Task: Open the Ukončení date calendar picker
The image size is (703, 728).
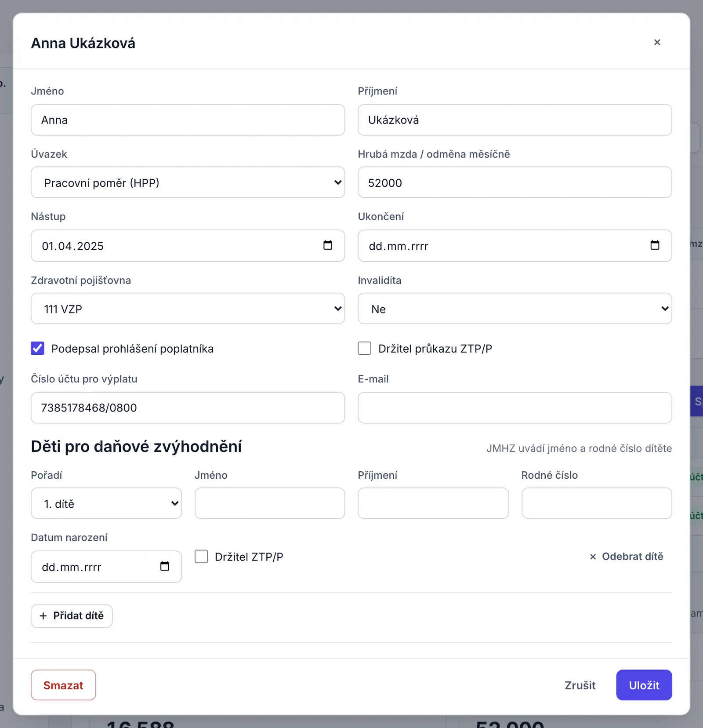Action: 655,245
